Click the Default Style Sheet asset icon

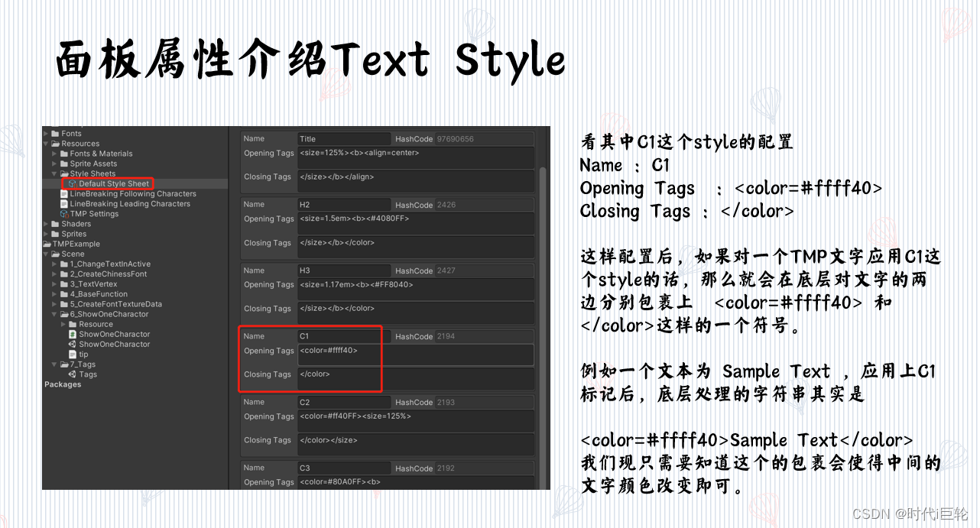tap(73, 183)
